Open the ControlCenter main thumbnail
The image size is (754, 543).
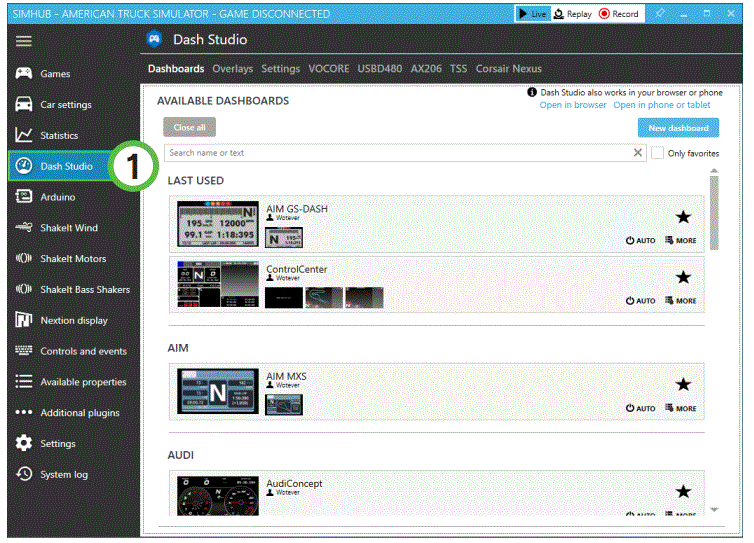pyautogui.click(x=217, y=284)
